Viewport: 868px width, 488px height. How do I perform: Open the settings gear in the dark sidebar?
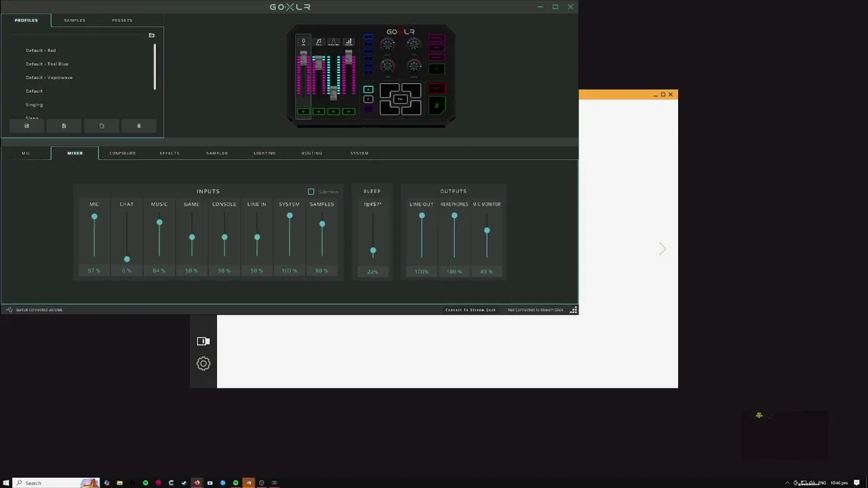click(x=203, y=363)
